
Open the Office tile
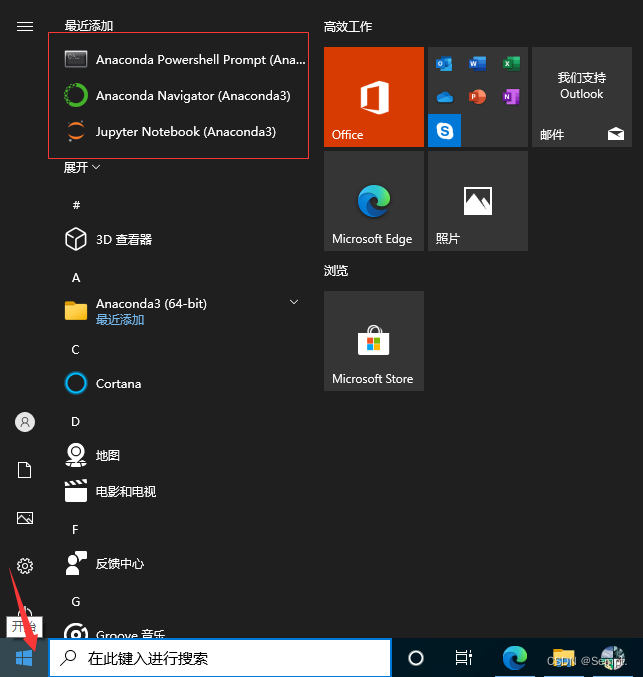point(374,97)
